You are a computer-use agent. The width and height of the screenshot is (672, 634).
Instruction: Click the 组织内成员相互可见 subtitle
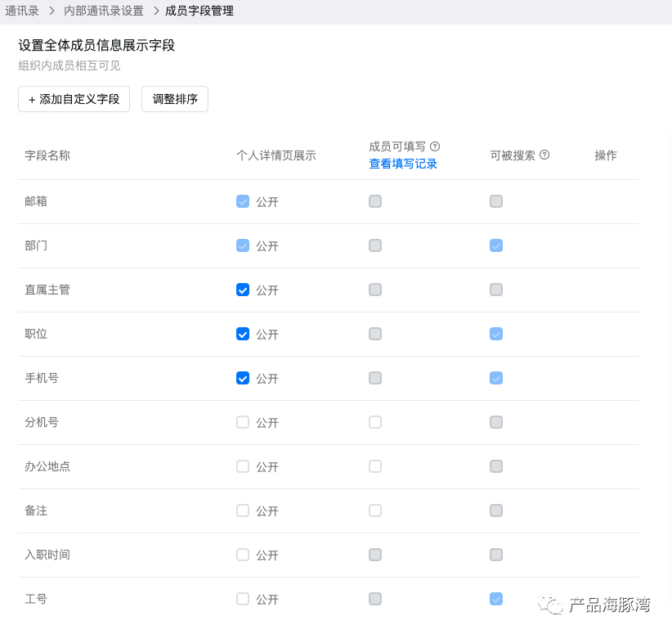[69, 65]
